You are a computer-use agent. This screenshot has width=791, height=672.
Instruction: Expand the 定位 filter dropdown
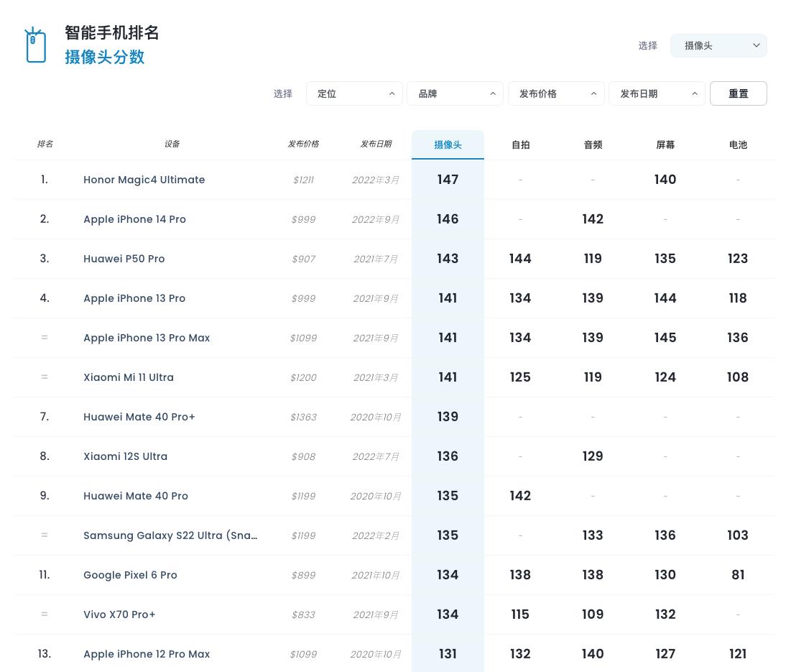(x=354, y=93)
